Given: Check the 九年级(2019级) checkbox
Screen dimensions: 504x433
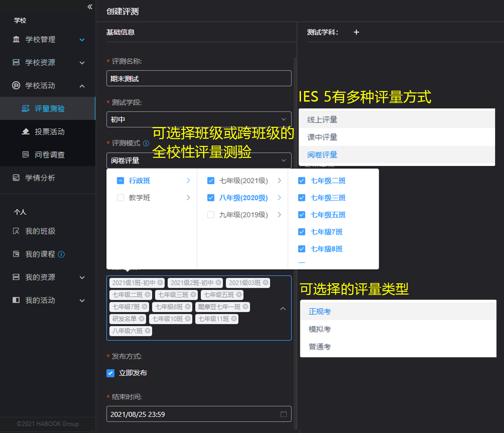Looking at the screenshot, I should click(x=211, y=215).
